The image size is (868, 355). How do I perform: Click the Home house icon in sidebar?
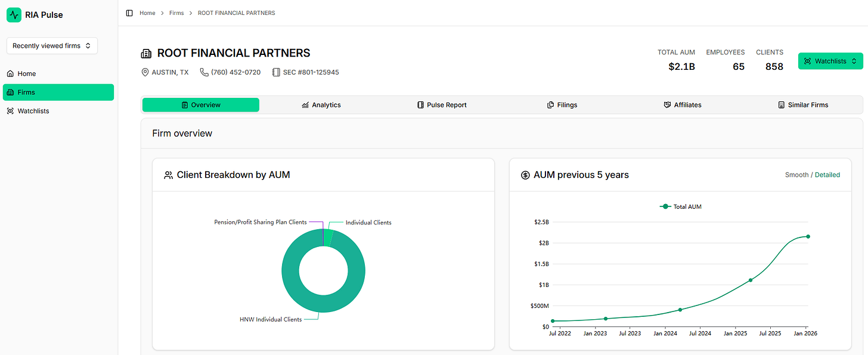click(10, 74)
